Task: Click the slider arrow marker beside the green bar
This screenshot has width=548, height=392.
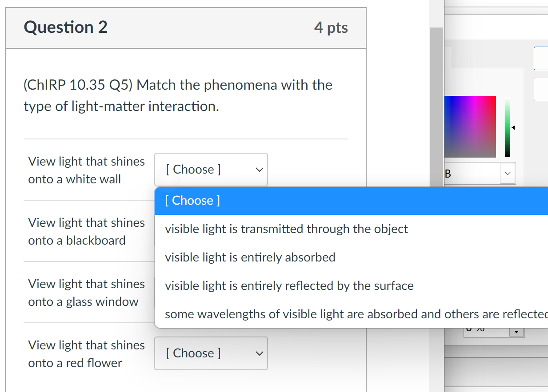Action: pos(513,127)
